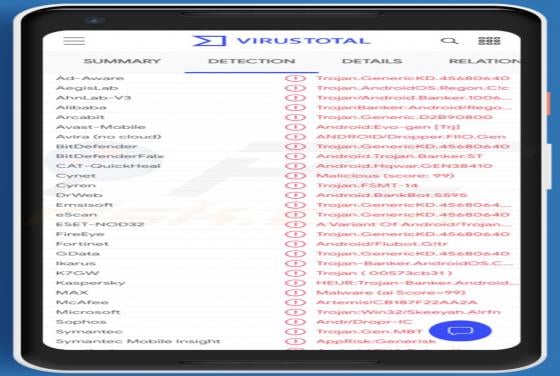
Task: Open the search magnifier icon
Action: [x=449, y=41]
